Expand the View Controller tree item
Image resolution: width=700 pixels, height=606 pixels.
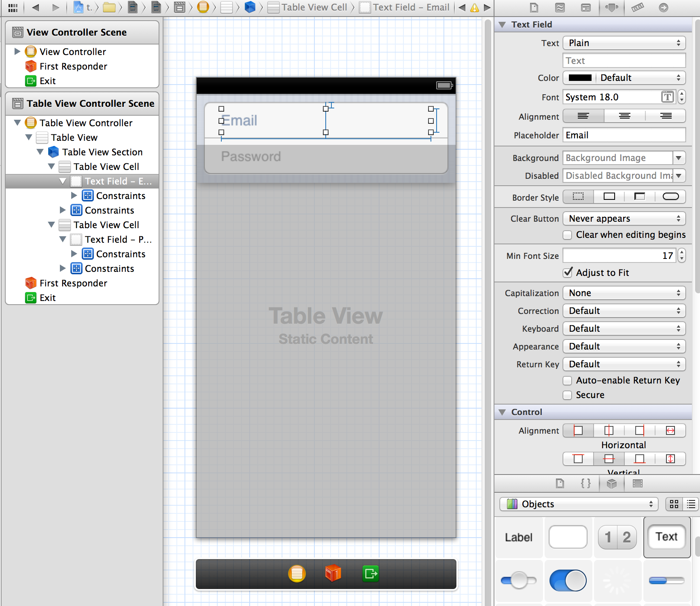point(17,52)
